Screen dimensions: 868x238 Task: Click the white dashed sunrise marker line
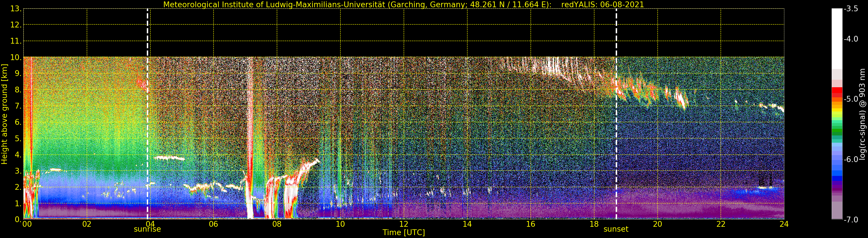[148, 114]
